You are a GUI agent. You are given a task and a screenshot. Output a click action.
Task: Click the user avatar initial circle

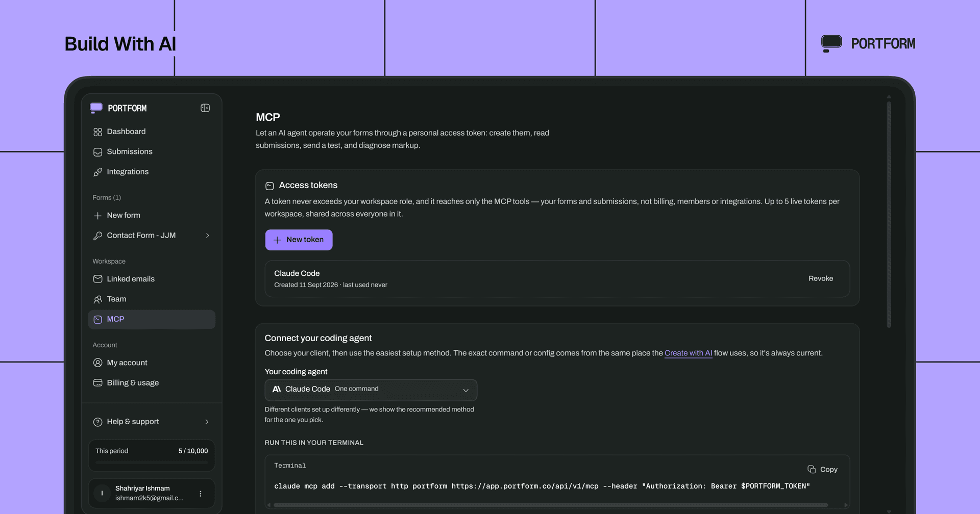[x=102, y=493]
